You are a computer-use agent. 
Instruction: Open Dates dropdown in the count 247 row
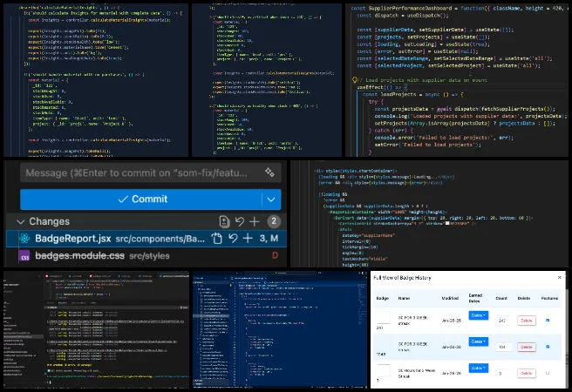(x=478, y=315)
